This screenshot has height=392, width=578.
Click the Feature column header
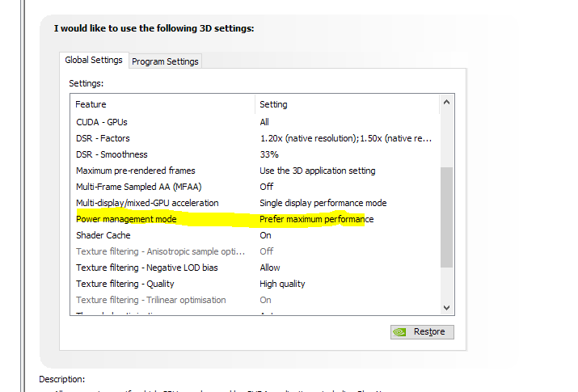click(162, 104)
